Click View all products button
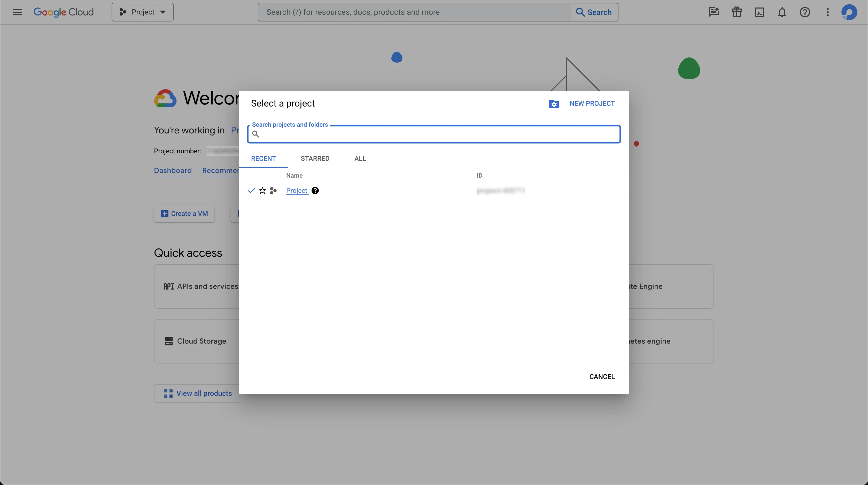The height and width of the screenshot is (485, 868). tap(197, 393)
